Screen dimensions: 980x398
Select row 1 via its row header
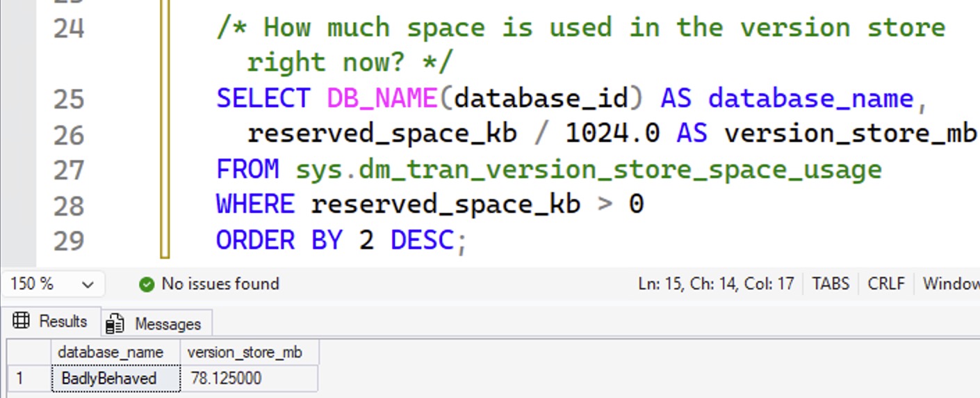tap(26, 379)
